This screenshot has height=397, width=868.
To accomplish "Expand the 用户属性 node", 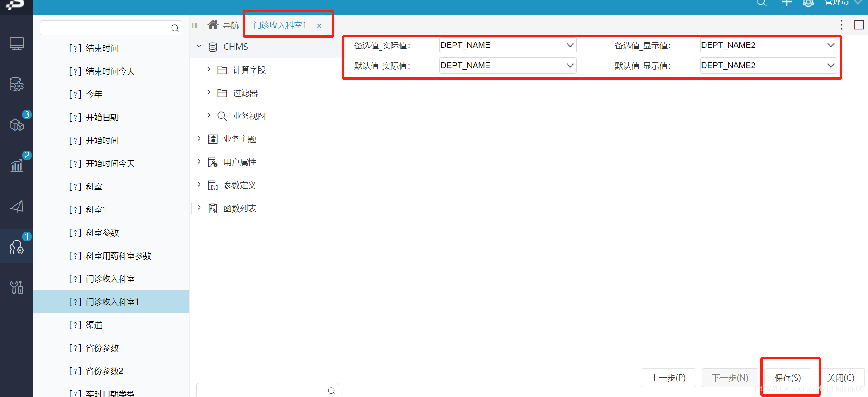I will 199,161.
